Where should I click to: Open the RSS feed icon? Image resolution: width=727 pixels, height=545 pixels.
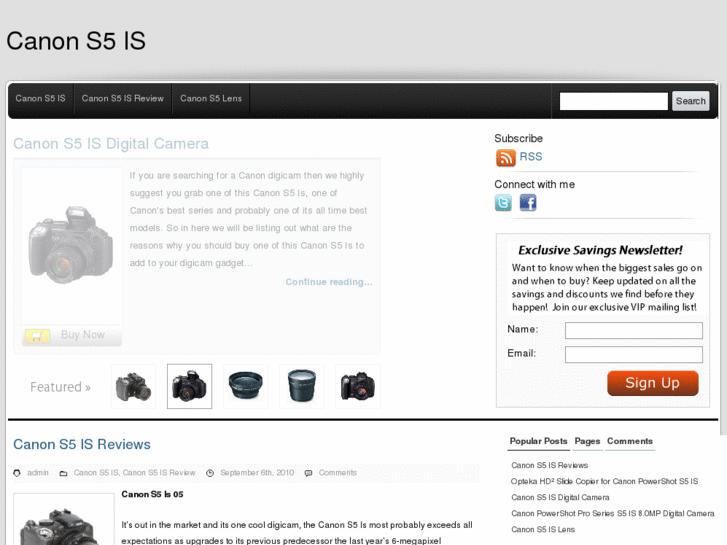(505, 158)
